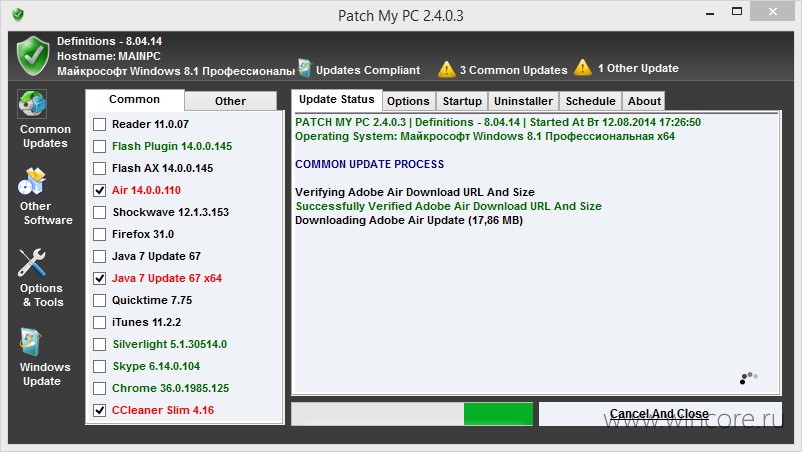Click the Downloading Adobe Air Update line
Viewport: 802px width, 452px height.
pyautogui.click(x=409, y=220)
